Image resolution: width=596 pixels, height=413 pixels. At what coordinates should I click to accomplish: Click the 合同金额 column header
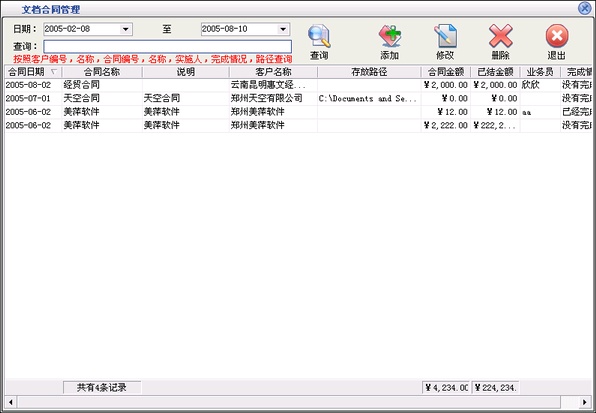tap(446, 72)
